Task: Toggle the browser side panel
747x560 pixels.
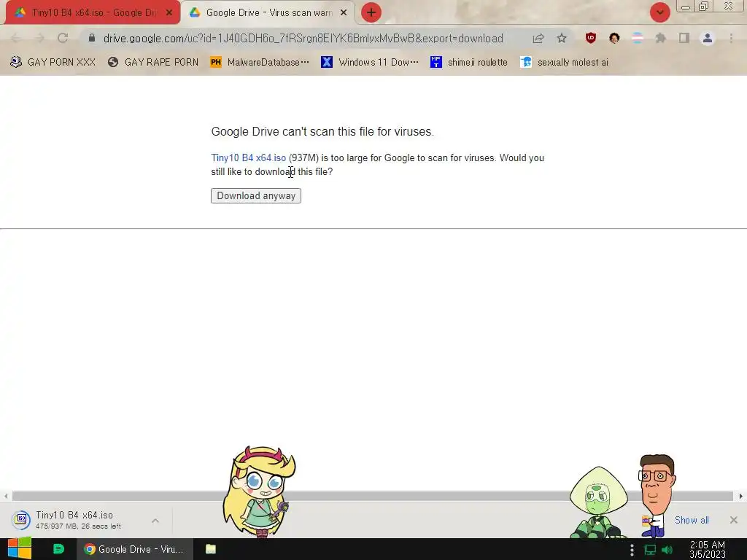Action: 684,38
